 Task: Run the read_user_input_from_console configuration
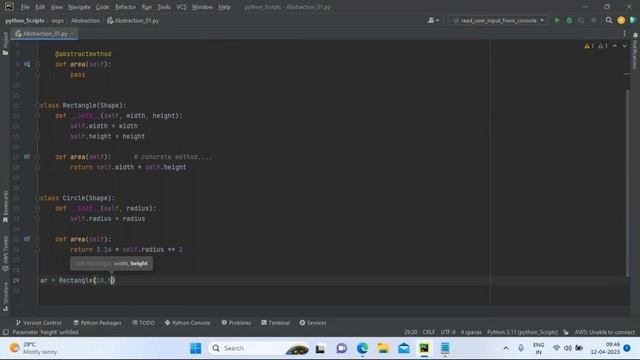click(557, 20)
